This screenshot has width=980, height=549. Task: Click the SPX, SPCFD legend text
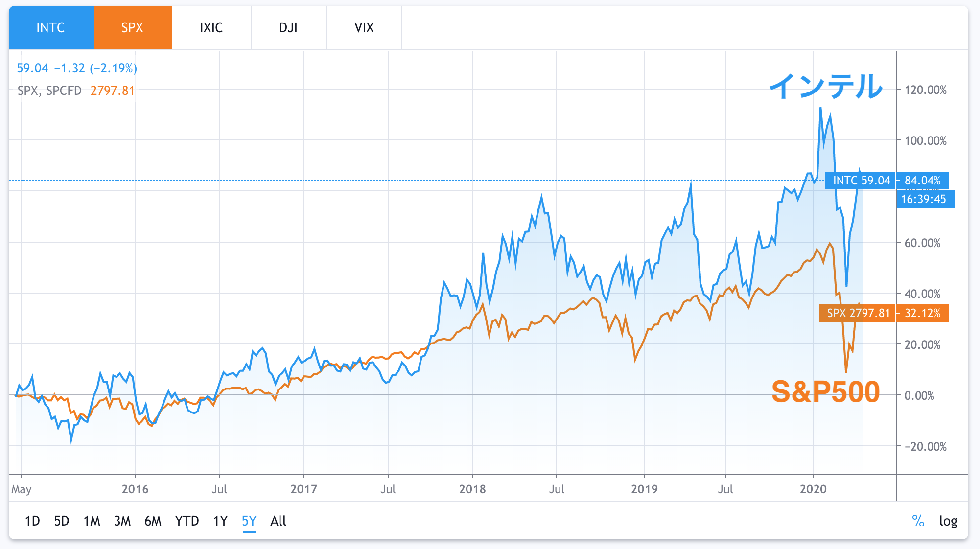point(49,91)
